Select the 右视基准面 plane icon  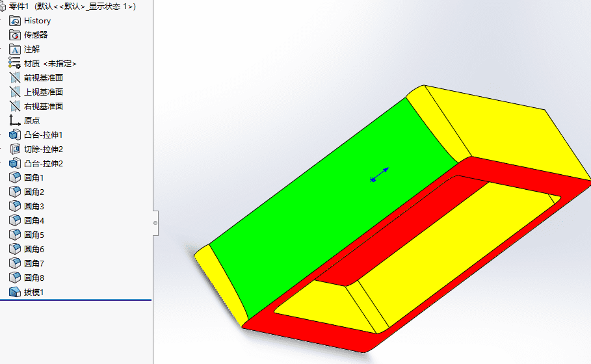15,106
